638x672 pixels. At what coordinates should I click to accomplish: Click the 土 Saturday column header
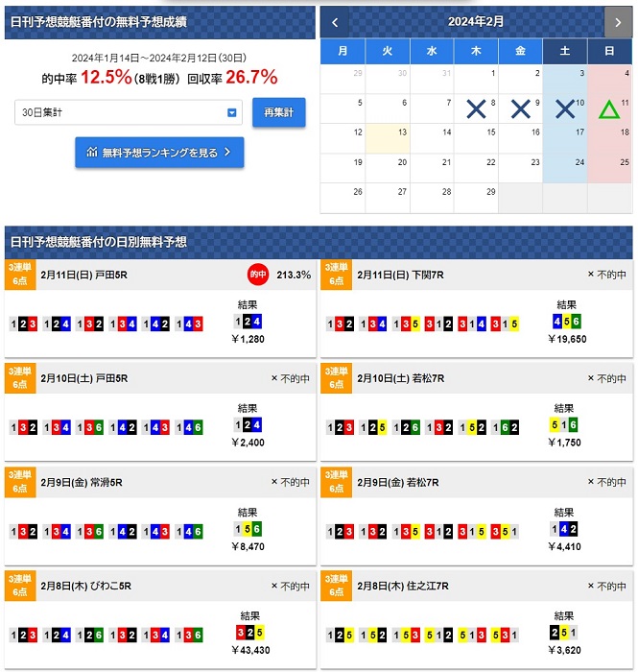coord(565,51)
